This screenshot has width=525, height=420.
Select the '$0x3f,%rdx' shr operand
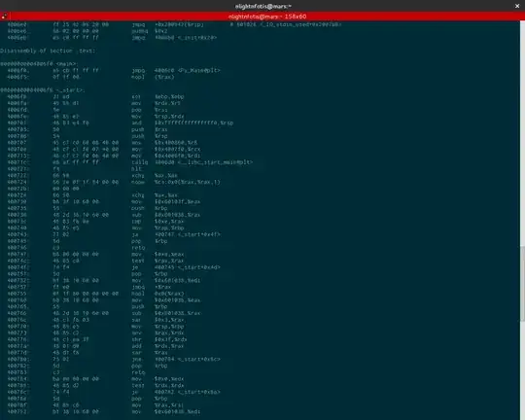click(170, 339)
